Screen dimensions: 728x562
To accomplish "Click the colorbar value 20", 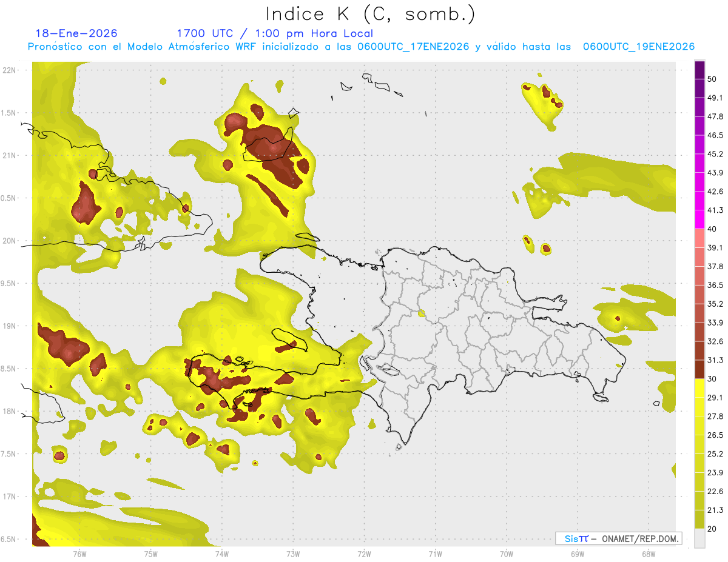I will point(712,529).
